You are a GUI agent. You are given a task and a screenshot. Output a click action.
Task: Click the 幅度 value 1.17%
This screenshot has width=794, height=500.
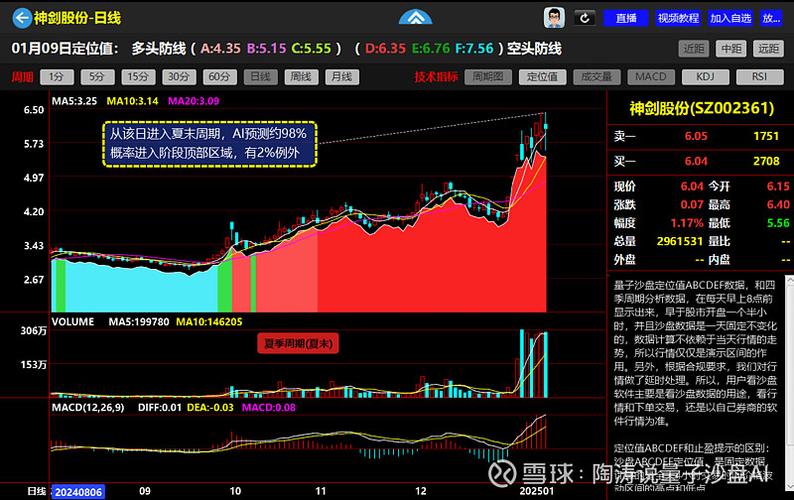tap(687, 223)
